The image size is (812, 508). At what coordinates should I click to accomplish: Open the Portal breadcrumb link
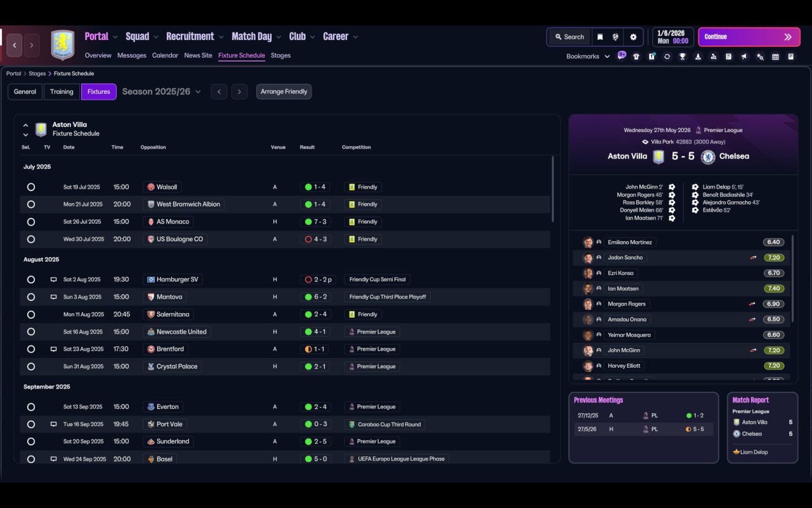tap(14, 74)
